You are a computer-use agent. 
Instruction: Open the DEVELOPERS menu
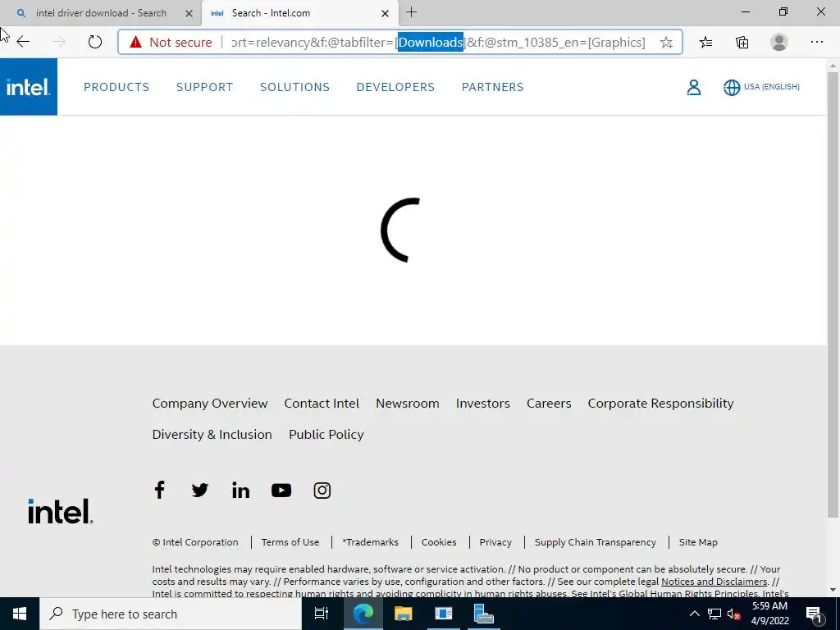click(395, 87)
